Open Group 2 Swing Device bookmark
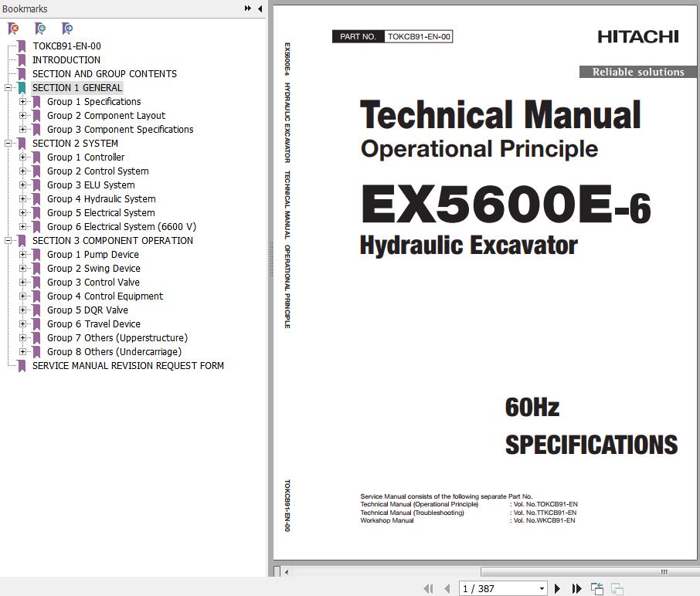This screenshot has height=596, width=700. pos(93,269)
